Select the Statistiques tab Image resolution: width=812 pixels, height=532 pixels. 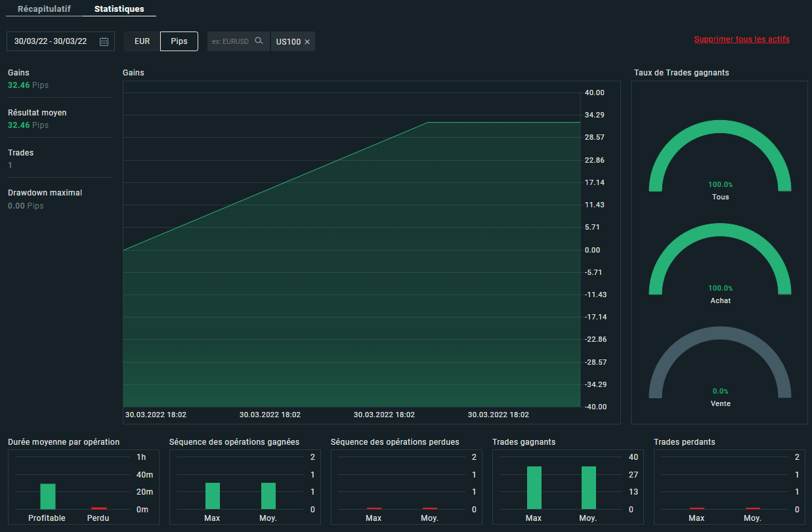119,9
